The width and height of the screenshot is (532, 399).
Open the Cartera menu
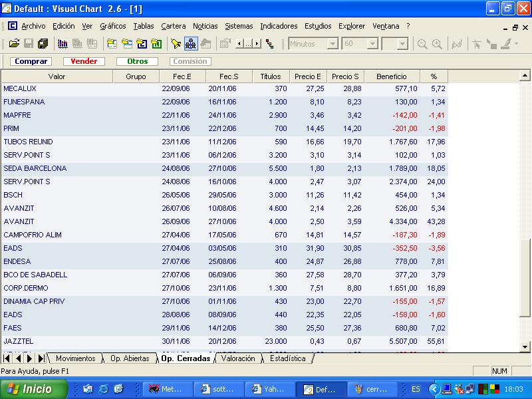pos(174,26)
